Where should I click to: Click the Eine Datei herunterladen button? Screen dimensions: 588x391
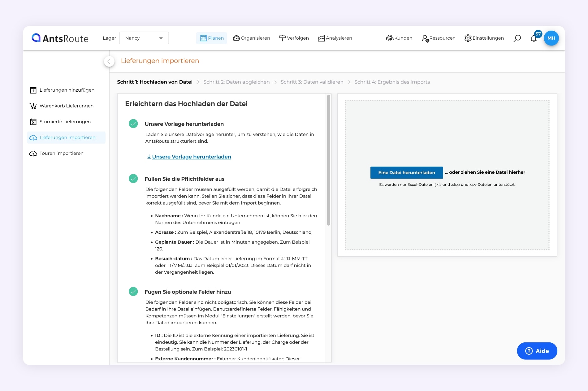(406, 172)
